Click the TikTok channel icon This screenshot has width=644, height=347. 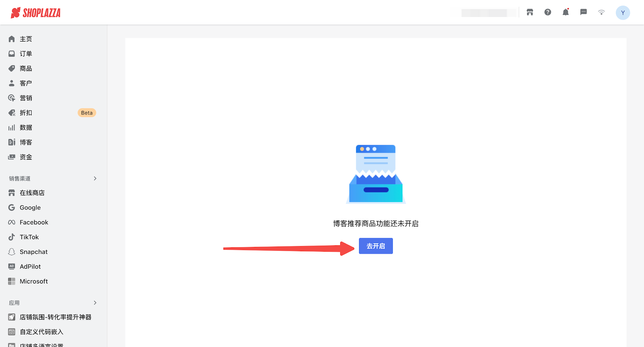(12, 237)
